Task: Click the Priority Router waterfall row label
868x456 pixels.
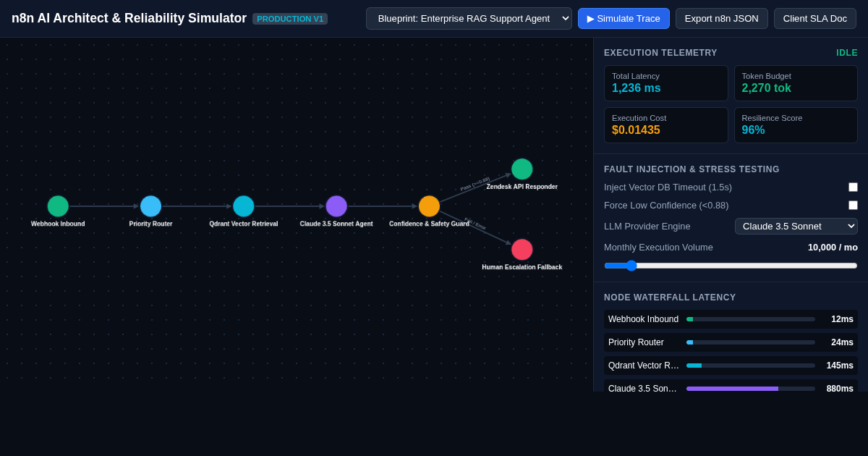Action: point(636,342)
